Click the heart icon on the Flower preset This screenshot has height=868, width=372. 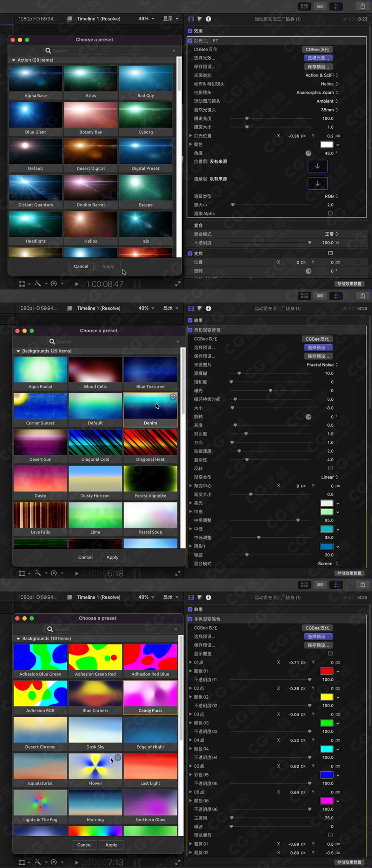point(118,758)
